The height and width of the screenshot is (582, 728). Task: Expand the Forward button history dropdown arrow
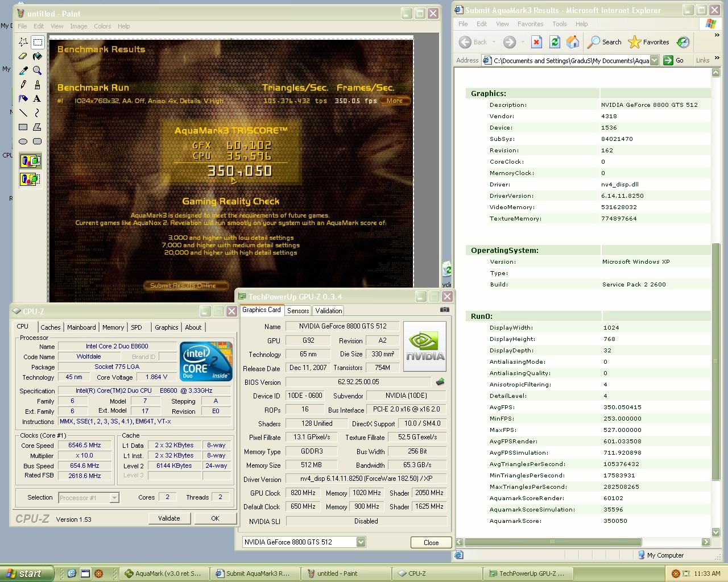click(522, 42)
